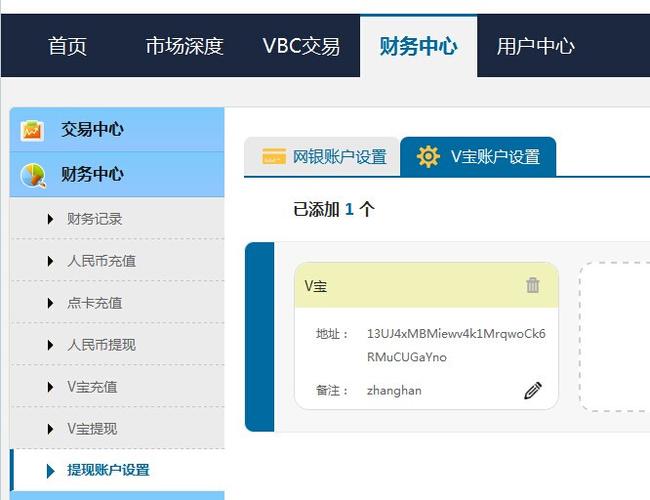Click the 地址： label
Screen dimensions: 650x500
pos(332,334)
